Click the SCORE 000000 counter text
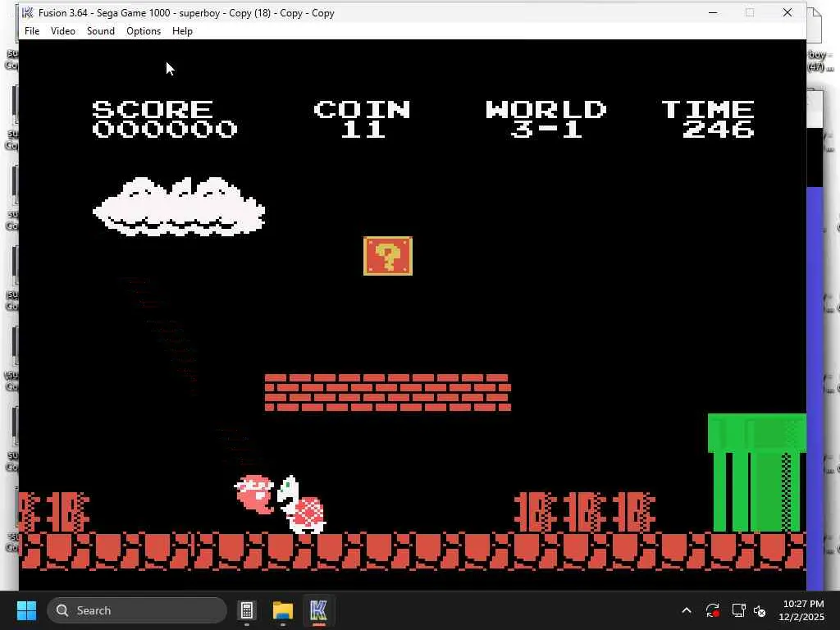Screen dimensions: 840x630 click(164, 120)
